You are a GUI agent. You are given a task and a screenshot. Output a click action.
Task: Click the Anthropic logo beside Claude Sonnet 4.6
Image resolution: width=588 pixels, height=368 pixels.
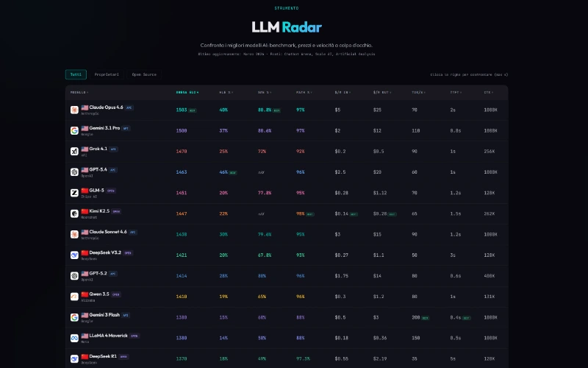click(x=74, y=234)
